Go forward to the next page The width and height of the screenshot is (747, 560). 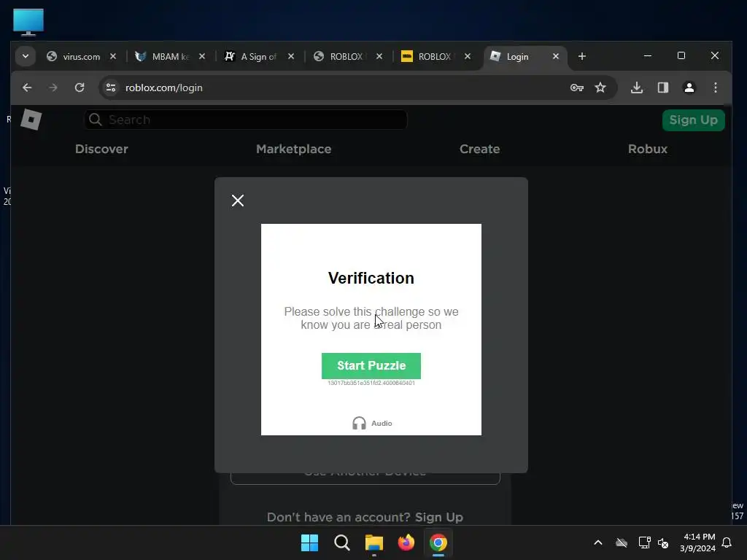[53, 87]
